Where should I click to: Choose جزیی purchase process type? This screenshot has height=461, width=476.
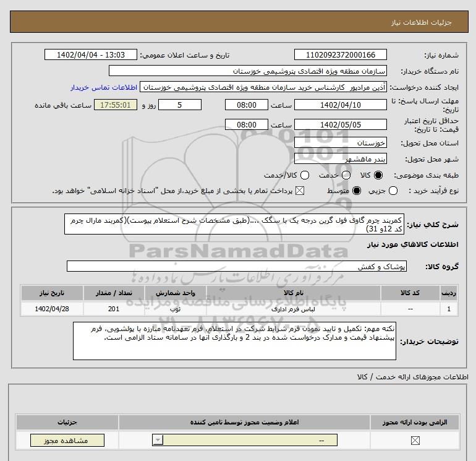pyautogui.click(x=393, y=191)
